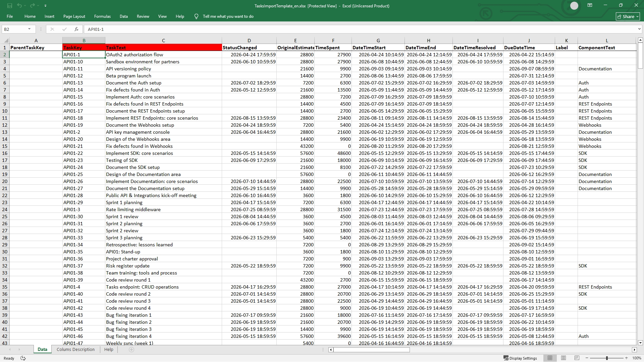Click the TaskKey red header cell
The image size is (644, 362).
tap(84, 48)
